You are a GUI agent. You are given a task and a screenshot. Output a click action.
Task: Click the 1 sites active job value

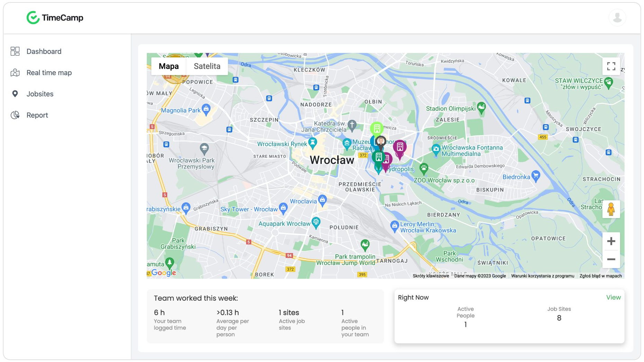[289, 313]
